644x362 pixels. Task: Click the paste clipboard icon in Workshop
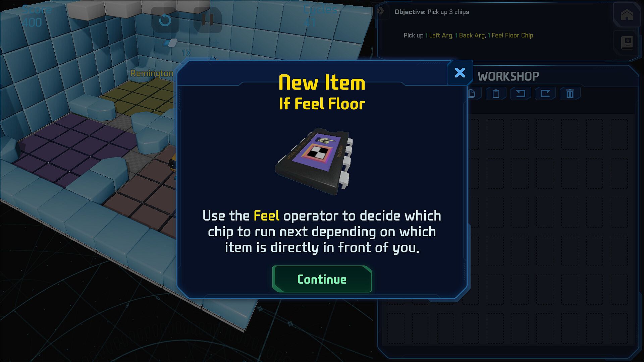coord(496,94)
